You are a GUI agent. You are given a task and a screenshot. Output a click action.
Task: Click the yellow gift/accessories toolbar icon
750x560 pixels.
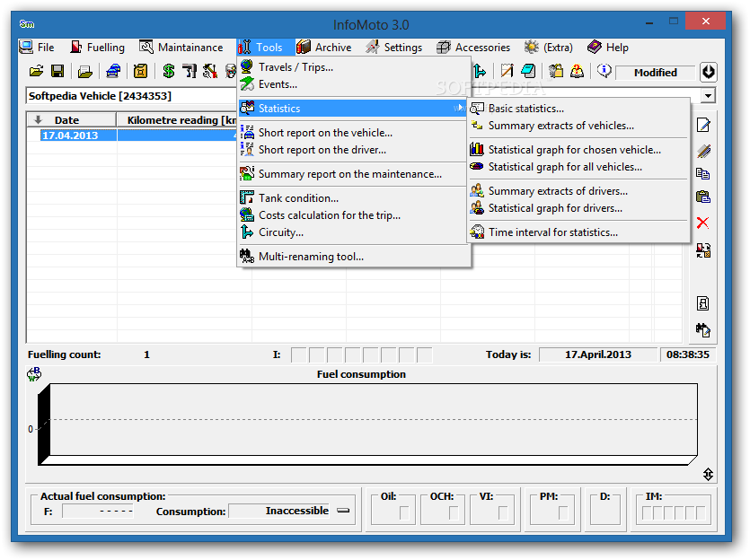tap(556, 72)
